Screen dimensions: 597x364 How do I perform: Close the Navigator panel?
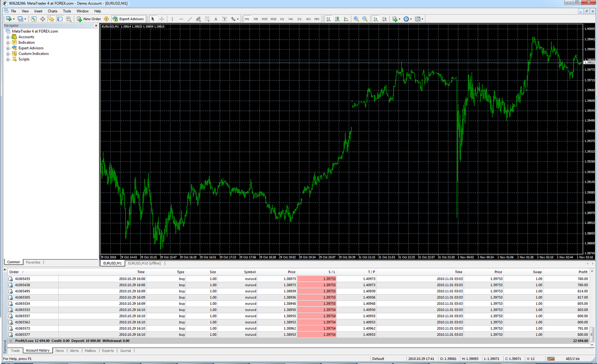(96, 26)
